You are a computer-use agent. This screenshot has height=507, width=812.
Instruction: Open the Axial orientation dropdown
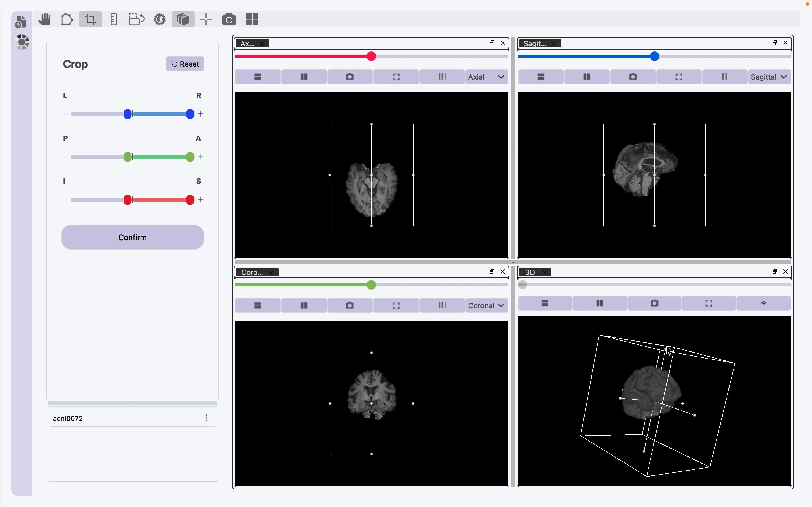(486, 77)
